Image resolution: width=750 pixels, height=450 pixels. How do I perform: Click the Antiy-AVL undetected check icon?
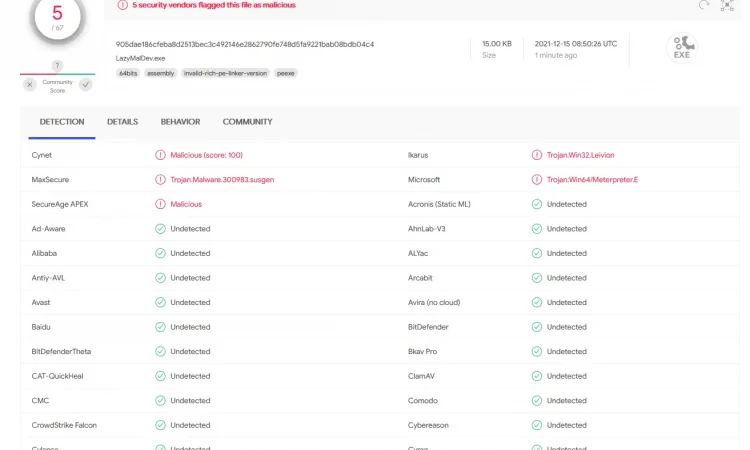click(x=160, y=278)
